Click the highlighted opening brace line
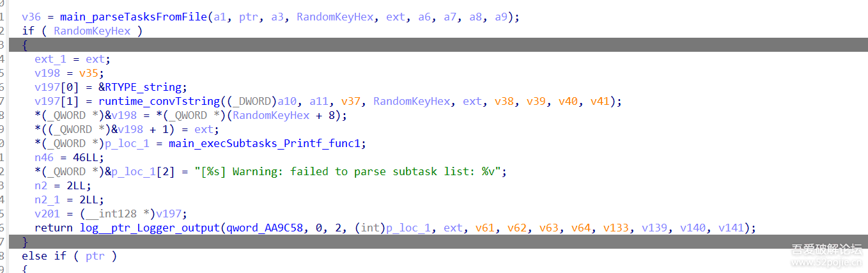The height and width of the screenshot is (273, 868). click(25, 45)
